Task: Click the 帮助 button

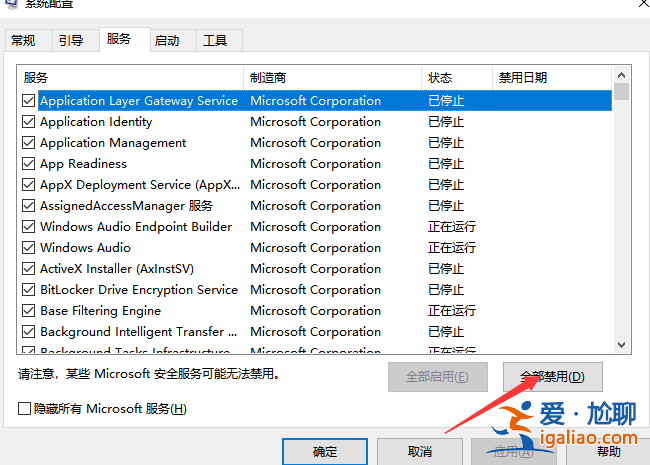Action: coord(609,451)
